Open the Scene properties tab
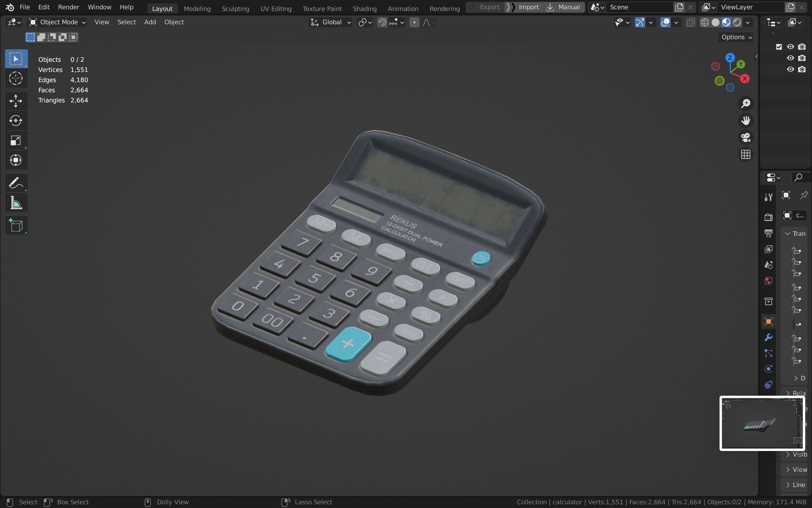This screenshot has height=508, width=812. (768, 265)
